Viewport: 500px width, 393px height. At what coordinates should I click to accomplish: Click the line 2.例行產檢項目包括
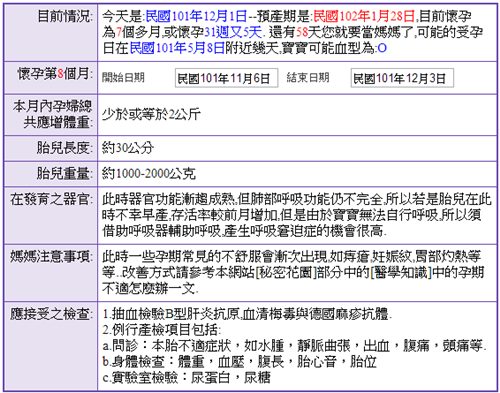pyautogui.click(x=162, y=330)
